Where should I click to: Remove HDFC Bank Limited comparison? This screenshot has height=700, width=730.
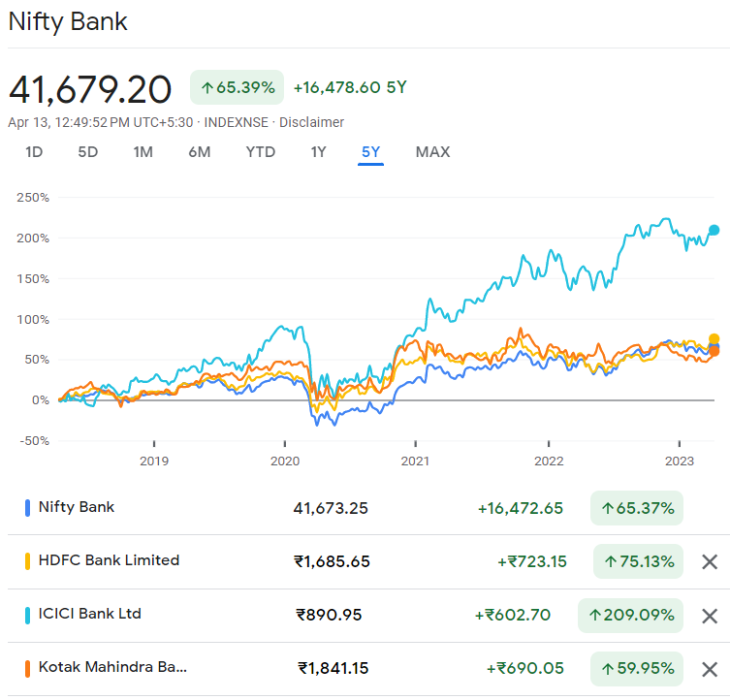(709, 561)
